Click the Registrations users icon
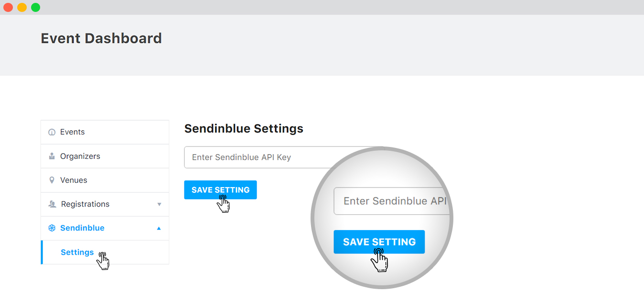Screen dimensions: 644x303 53,204
